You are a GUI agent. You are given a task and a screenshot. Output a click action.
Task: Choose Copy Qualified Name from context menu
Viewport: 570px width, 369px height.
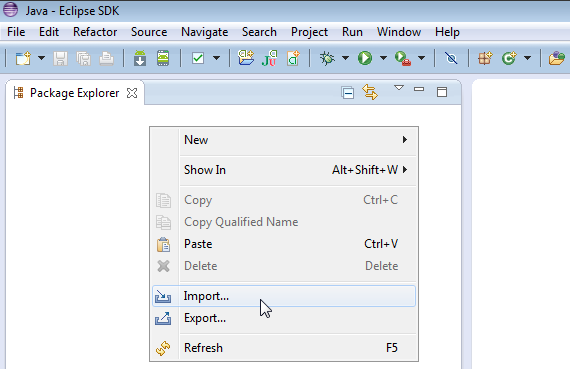tap(284, 222)
